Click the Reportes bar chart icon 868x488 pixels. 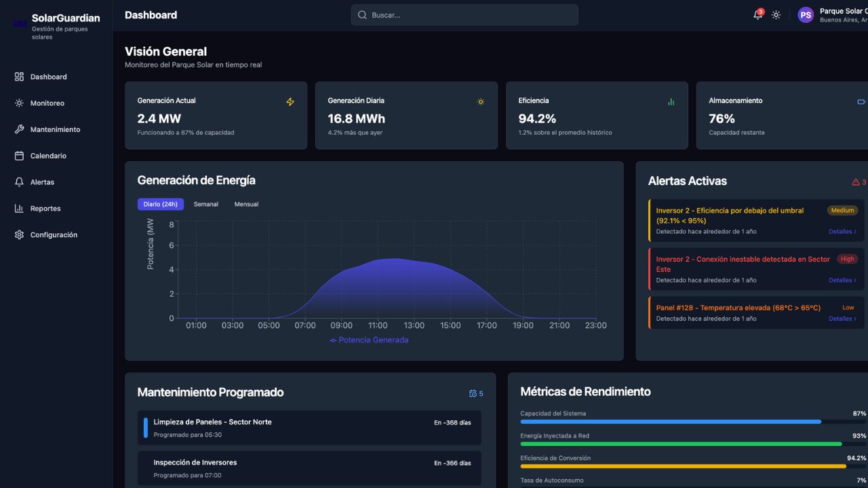coord(19,209)
